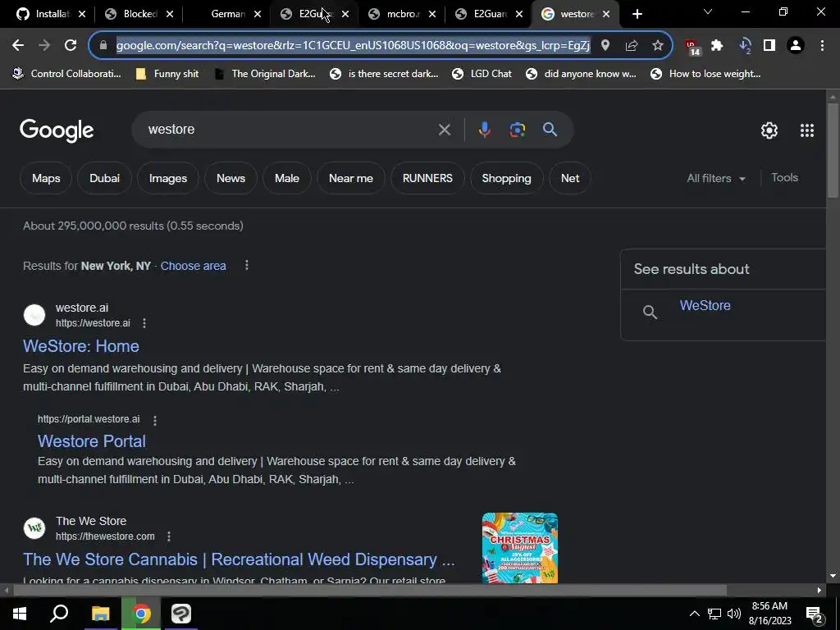Screen dimensions: 840x630
Task: Open the taskbar clock showing 8:56 AM
Action: (x=769, y=614)
